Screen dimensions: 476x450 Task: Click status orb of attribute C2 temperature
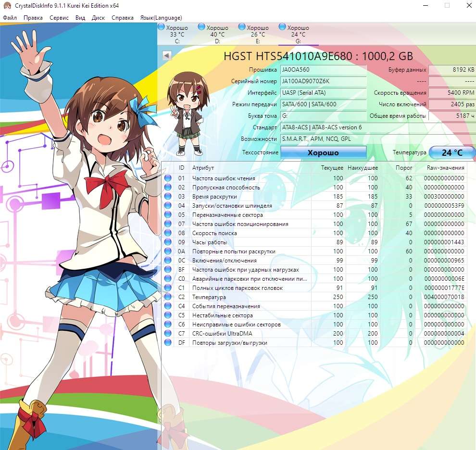click(168, 297)
